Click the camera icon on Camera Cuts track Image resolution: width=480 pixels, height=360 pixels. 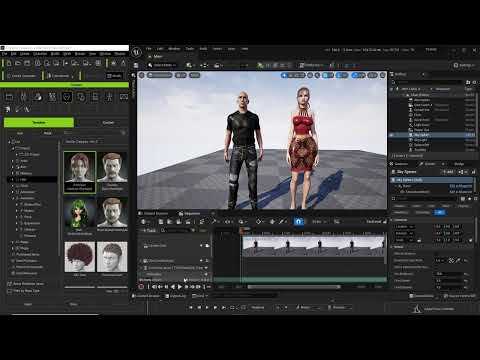pyautogui.click(x=207, y=246)
